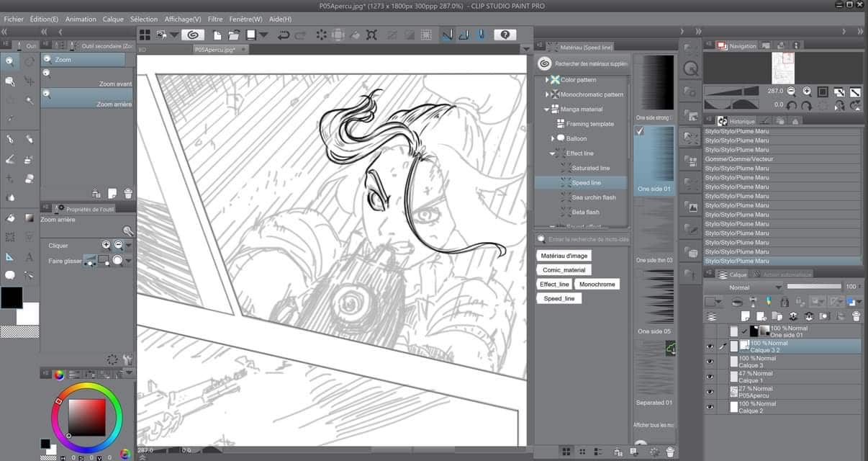Viewport: 868px width, 461px height.
Task: Hide the Calque 1 layer
Action: coord(710,377)
